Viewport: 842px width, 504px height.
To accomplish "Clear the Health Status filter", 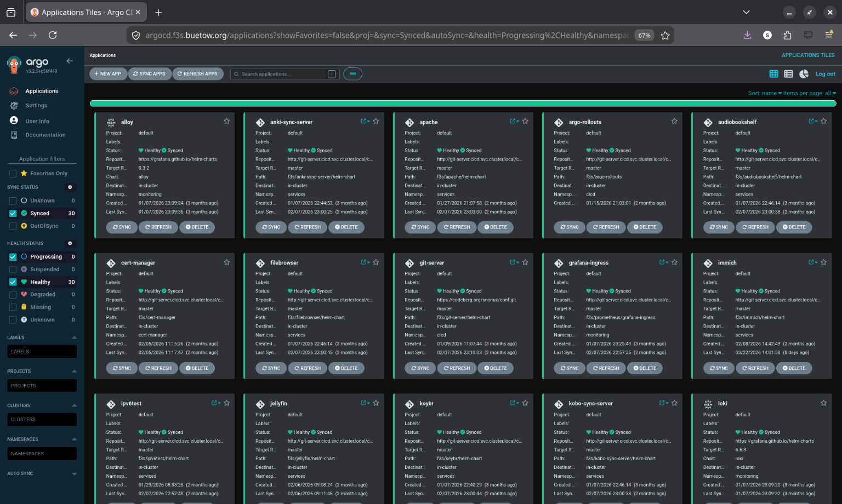I will [x=70, y=243].
